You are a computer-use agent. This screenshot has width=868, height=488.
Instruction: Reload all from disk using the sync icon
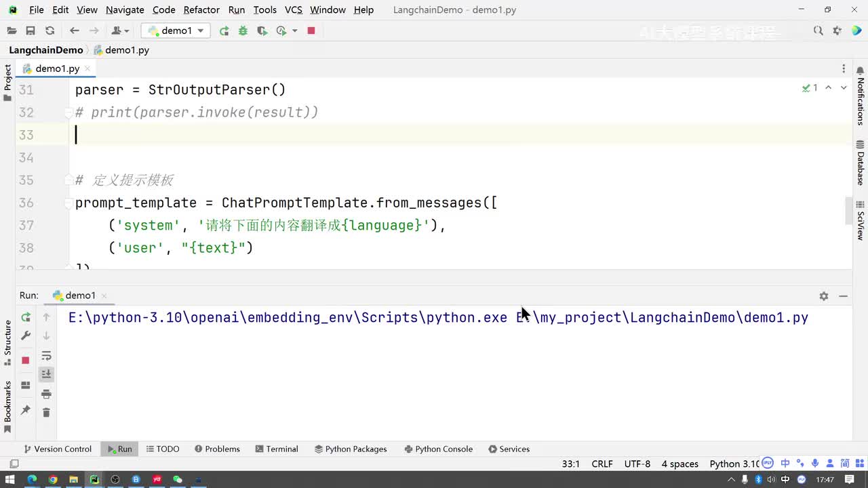50,30
